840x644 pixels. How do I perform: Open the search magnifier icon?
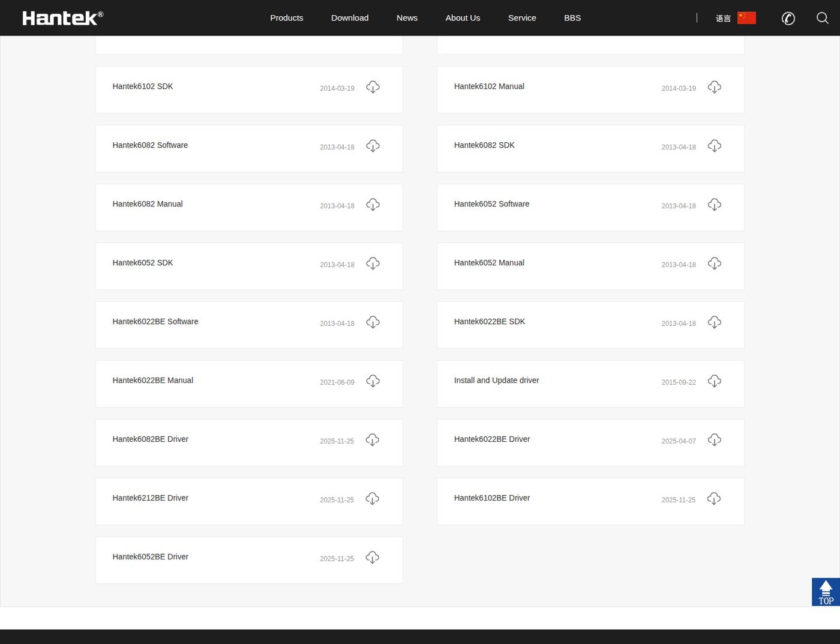(823, 18)
